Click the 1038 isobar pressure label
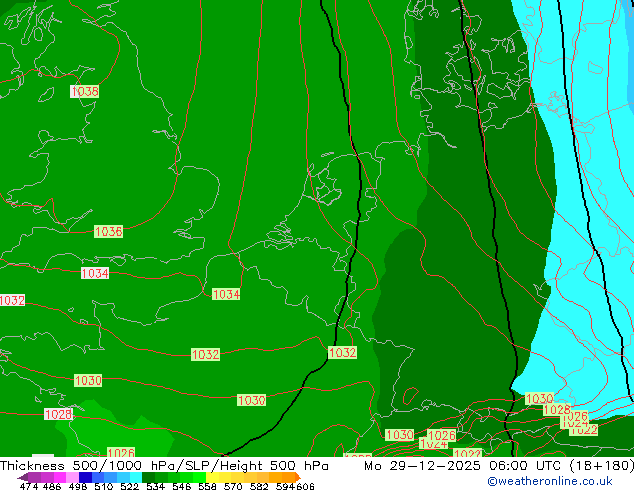Image resolution: width=634 pixels, height=490 pixels. pos(85,91)
